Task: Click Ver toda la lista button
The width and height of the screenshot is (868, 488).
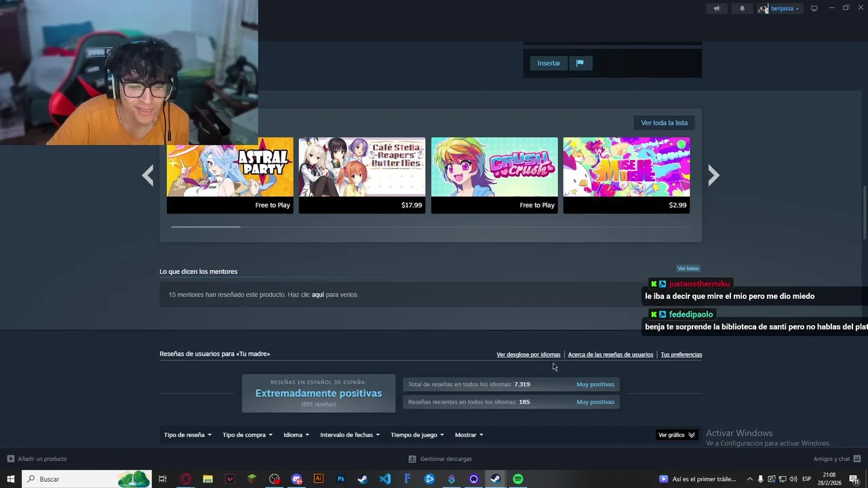Action: click(664, 123)
